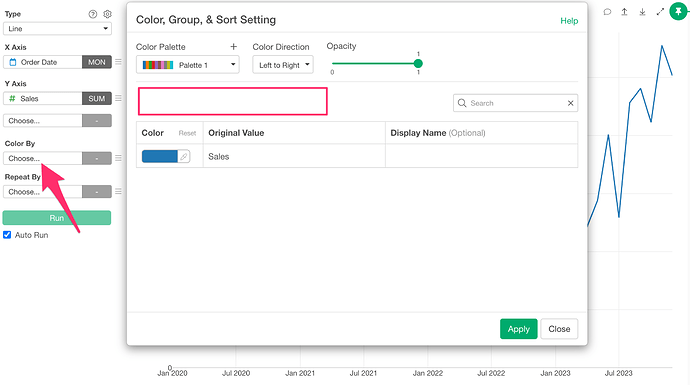
Task: Open Help link in dialog
Action: [569, 21]
